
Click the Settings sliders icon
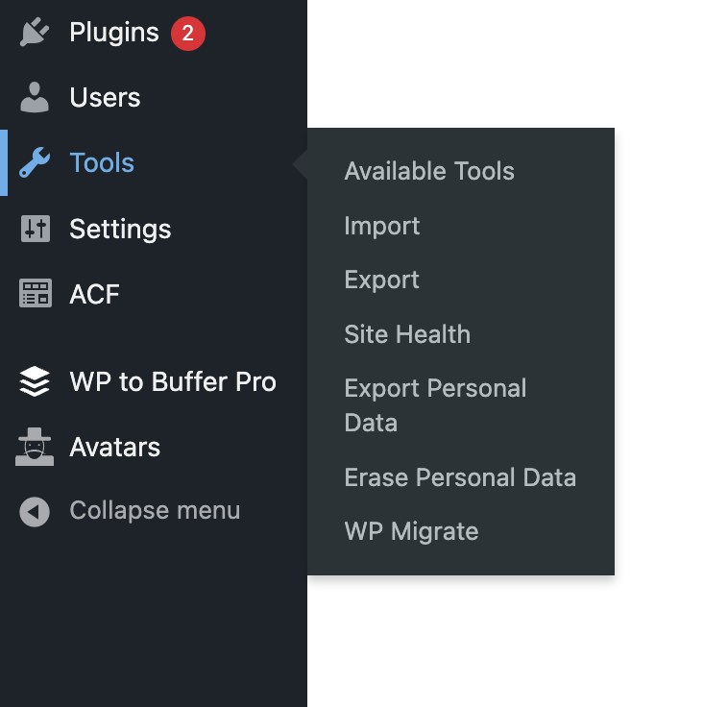point(35,229)
